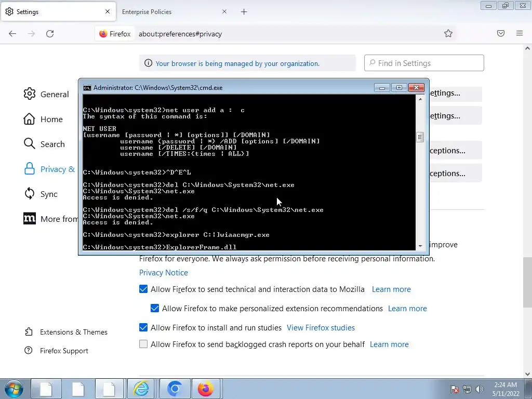532x399 pixels.
Task: Open Learn more for crash reports
Action: coord(389,344)
